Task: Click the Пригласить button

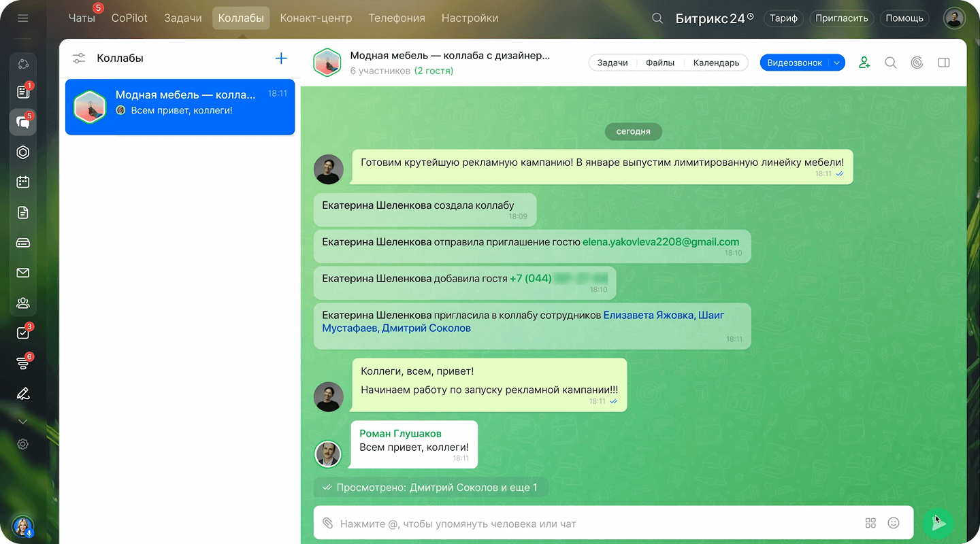Action: [x=841, y=18]
